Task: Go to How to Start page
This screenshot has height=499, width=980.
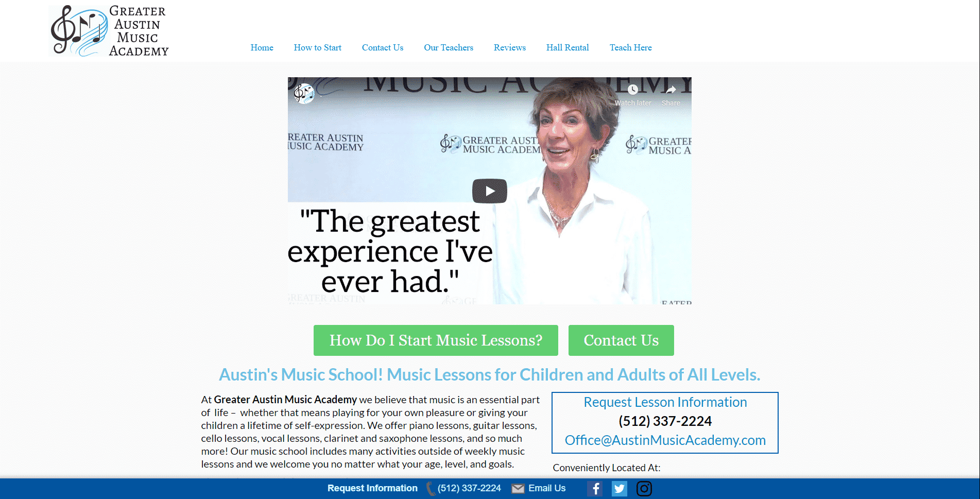Action: point(317,47)
